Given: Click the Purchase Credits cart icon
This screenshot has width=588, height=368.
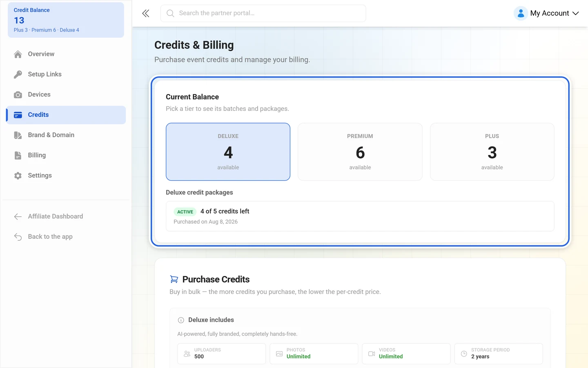Looking at the screenshot, I should 174,279.
